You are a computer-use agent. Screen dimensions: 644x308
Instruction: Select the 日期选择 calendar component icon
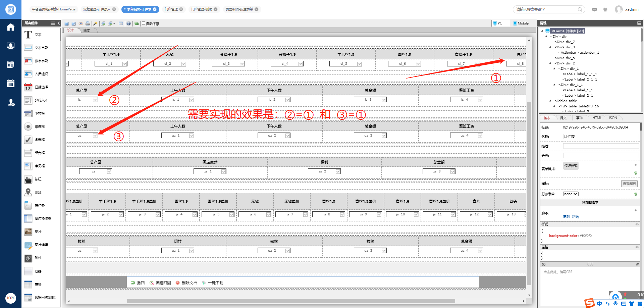coord(28,87)
